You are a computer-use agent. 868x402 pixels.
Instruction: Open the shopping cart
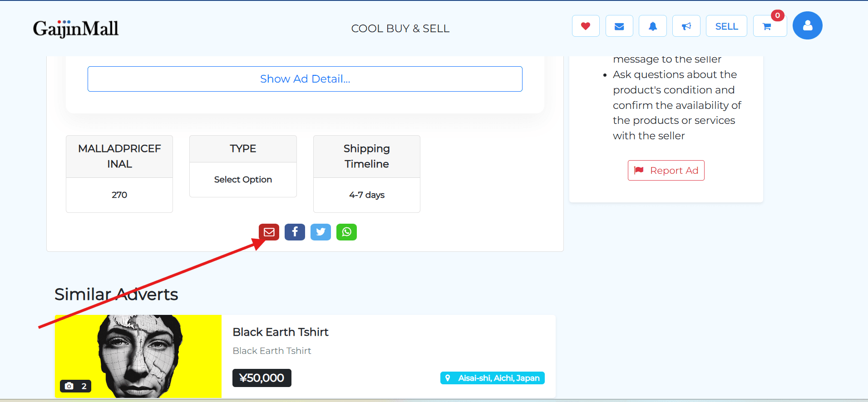pyautogui.click(x=768, y=26)
